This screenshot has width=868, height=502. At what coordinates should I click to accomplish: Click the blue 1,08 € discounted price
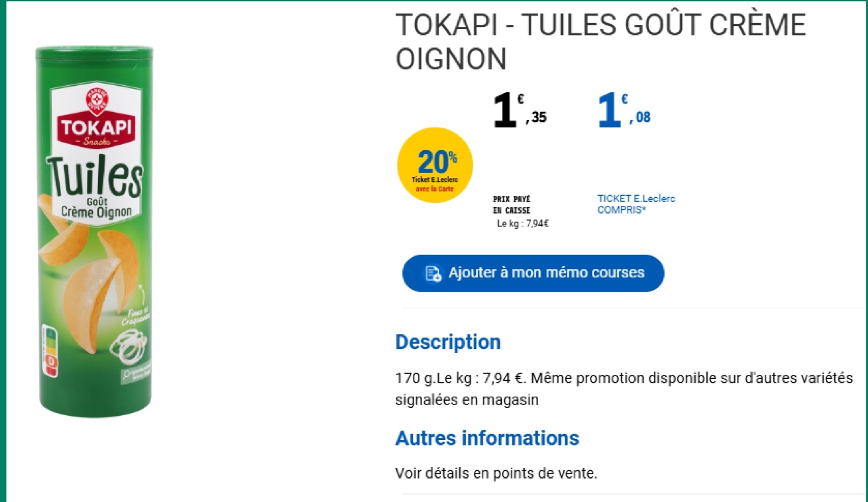(624, 110)
